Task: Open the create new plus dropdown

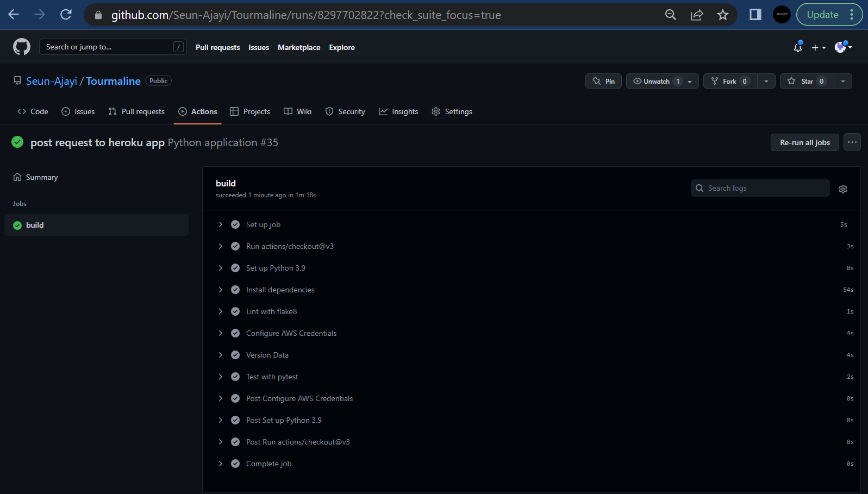Action: (819, 48)
